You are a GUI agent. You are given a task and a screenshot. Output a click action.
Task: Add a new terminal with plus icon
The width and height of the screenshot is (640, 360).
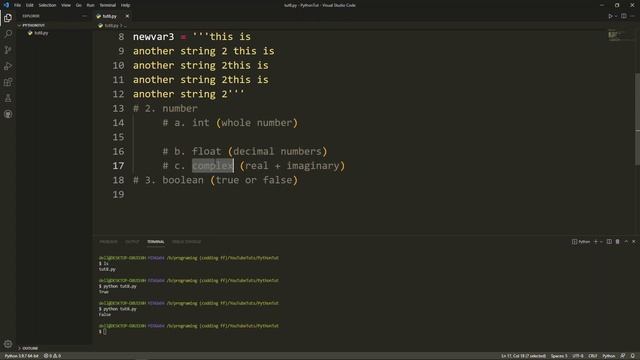pyautogui.click(x=596, y=242)
